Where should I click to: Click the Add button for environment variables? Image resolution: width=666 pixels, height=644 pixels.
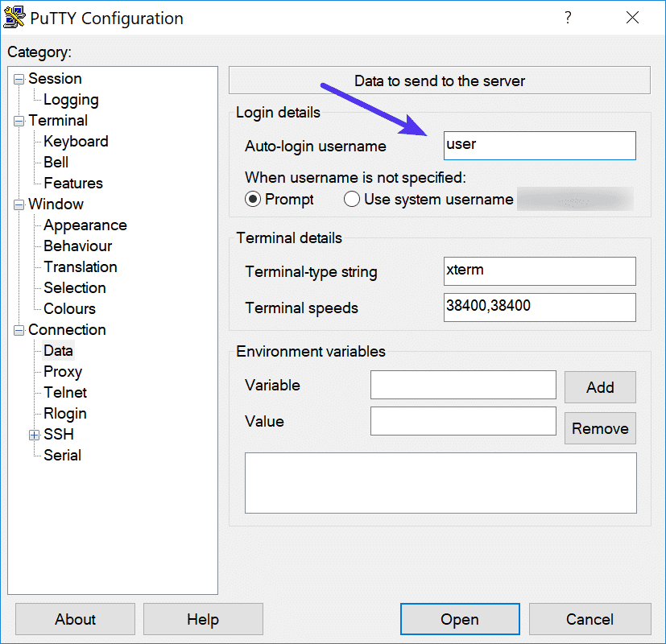[x=599, y=387]
